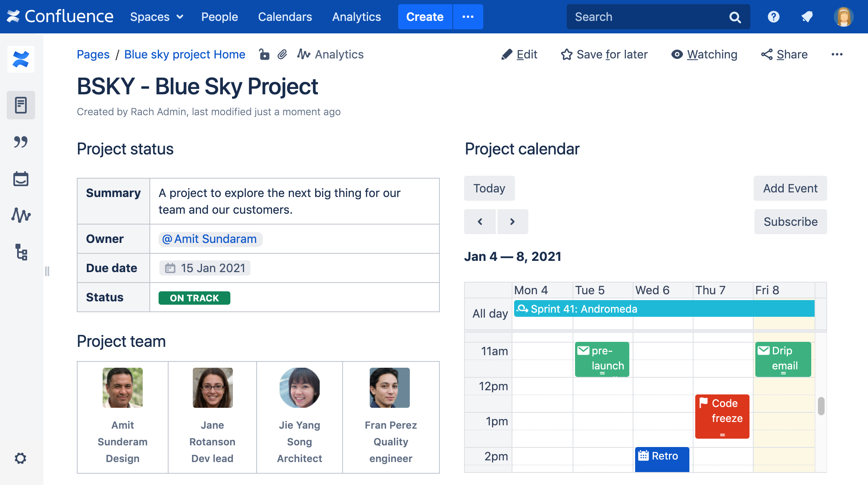868x485 pixels.
Task: Click back arrow on project calendar
Action: tap(480, 221)
